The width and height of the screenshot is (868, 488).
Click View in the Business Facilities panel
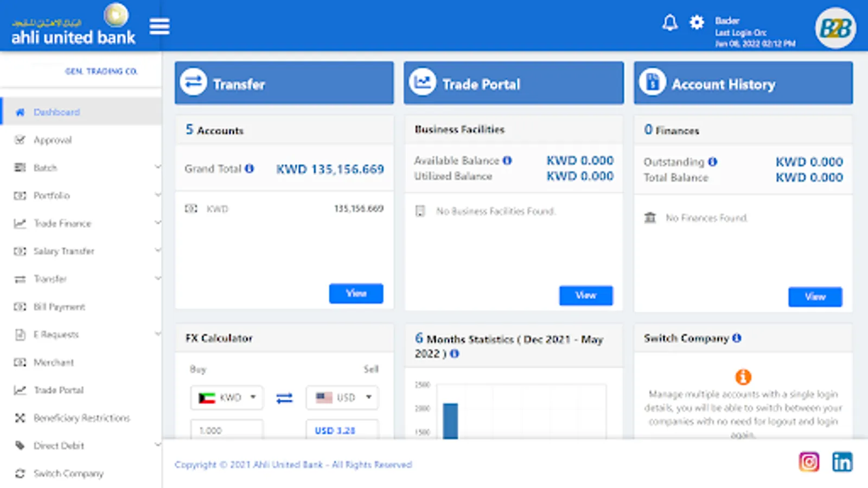click(x=586, y=296)
